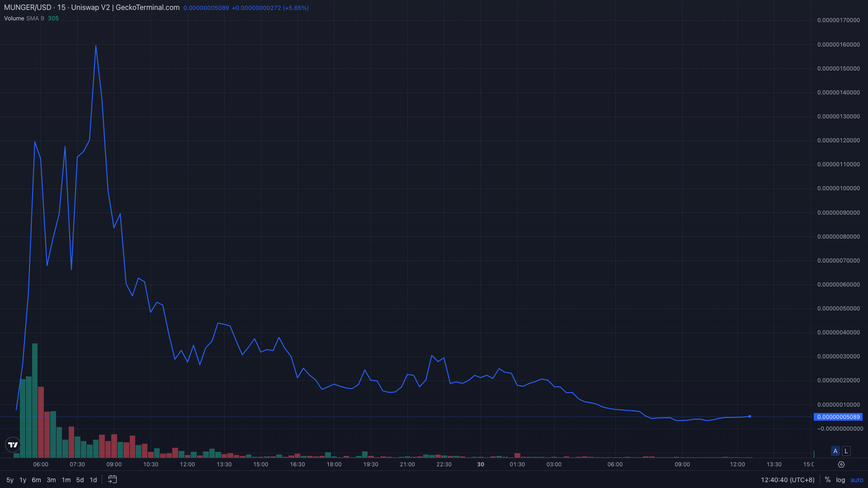Toggle percent scale mode
This screenshot has height=488, width=868.
828,480
